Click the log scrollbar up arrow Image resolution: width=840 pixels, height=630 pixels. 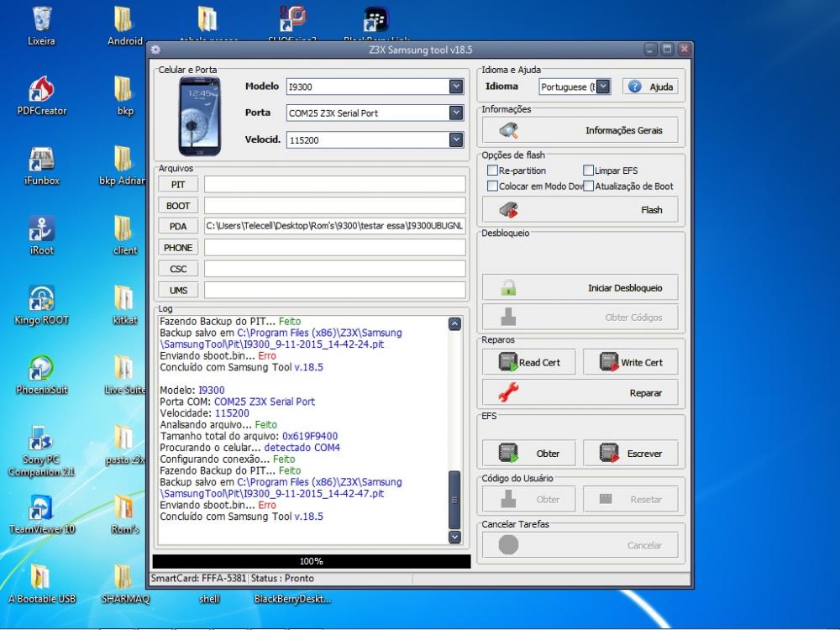tap(454, 323)
